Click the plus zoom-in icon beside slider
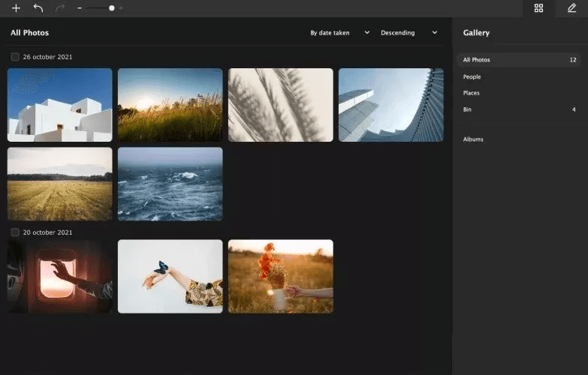Image resolution: width=588 pixels, height=375 pixels. pyautogui.click(x=122, y=8)
